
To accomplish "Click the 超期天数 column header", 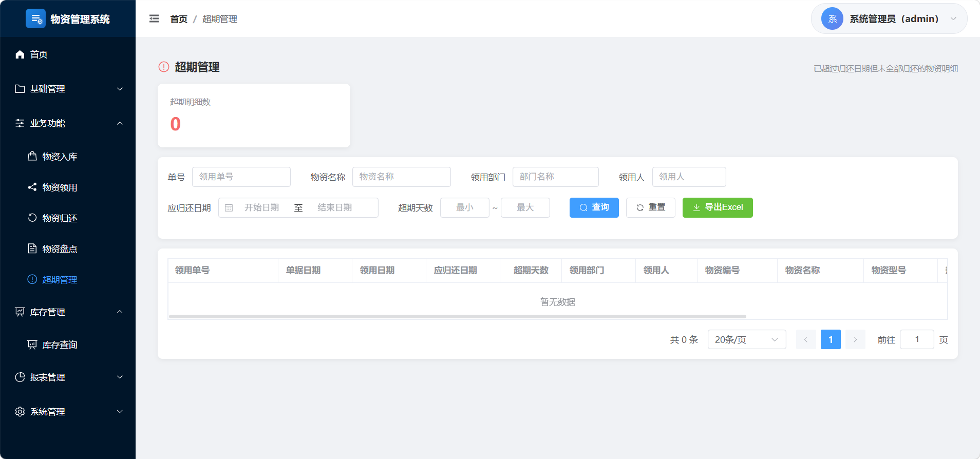I will click(x=531, y=271).
